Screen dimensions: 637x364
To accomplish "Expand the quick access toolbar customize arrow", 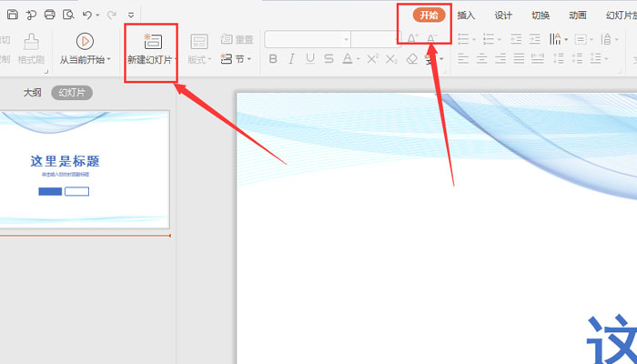I will 131,15.
